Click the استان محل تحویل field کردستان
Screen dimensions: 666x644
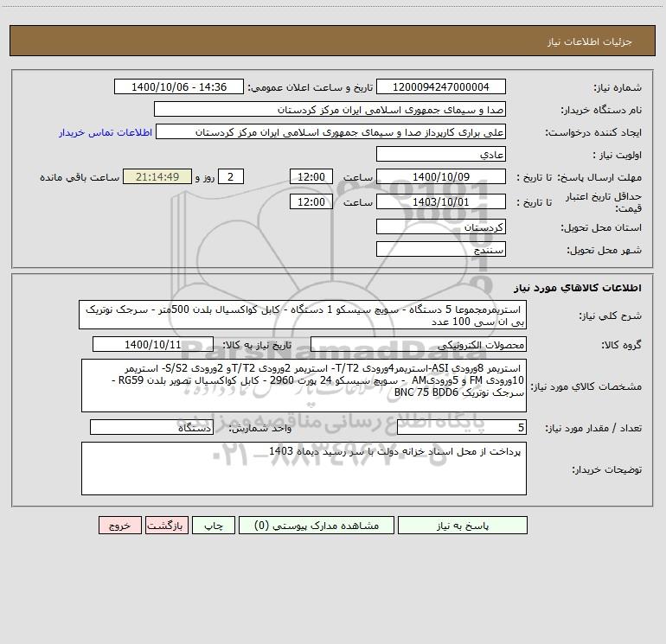pos(441,226)
